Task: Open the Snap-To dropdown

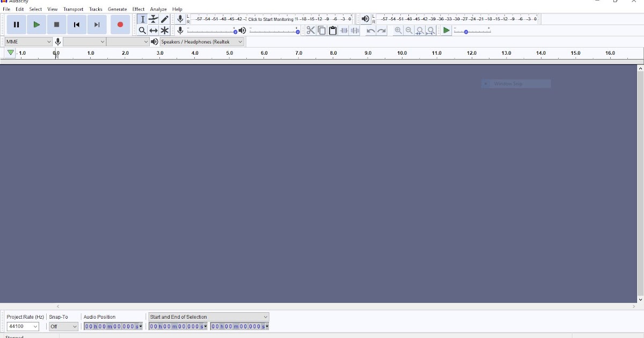Action: pos(63,326)
